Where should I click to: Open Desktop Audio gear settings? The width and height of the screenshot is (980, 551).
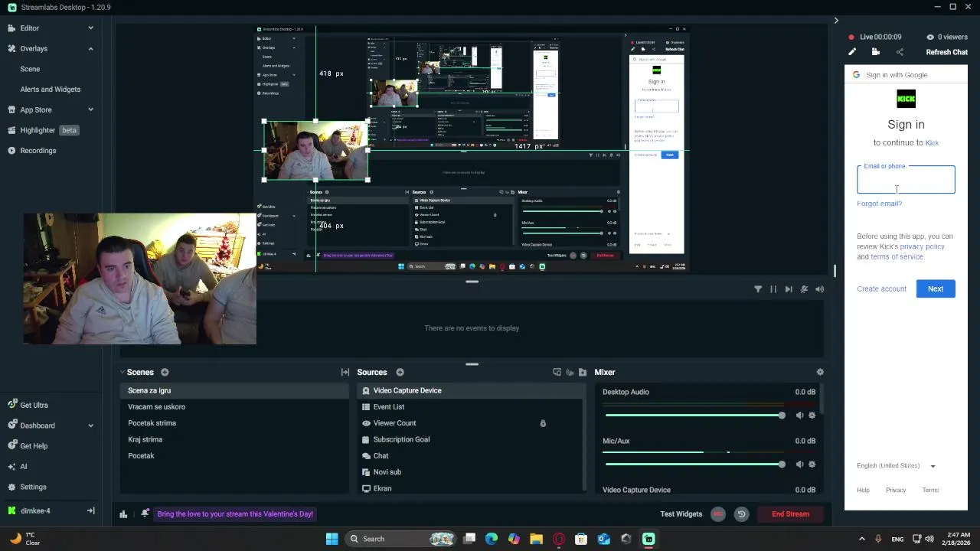(812, 416)
